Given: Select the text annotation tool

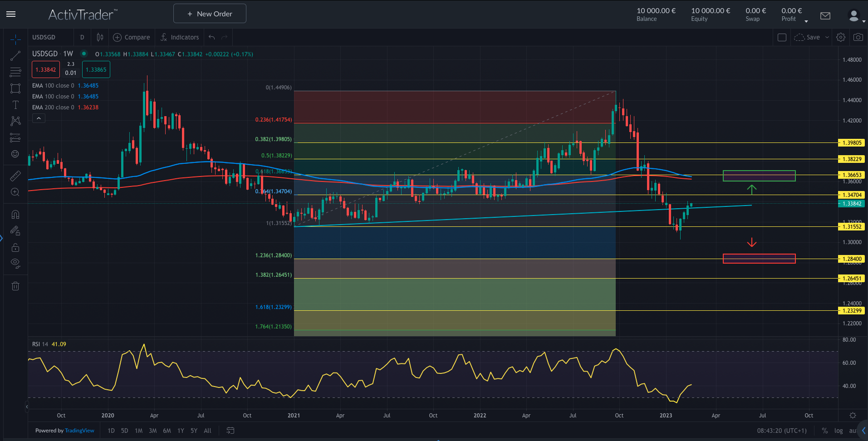Looking at the screenshot, I should tap(15, 105).
